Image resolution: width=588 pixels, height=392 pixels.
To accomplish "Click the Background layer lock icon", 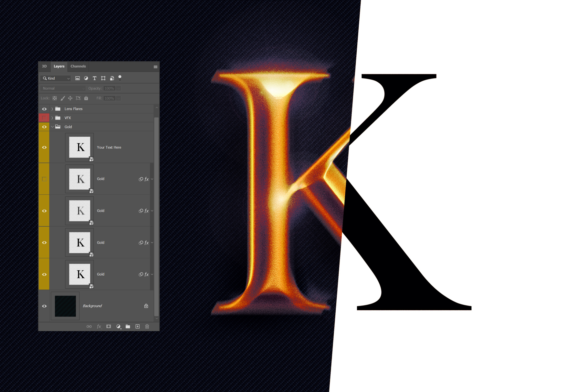I will pyautogui.click(x=146, y=306).
